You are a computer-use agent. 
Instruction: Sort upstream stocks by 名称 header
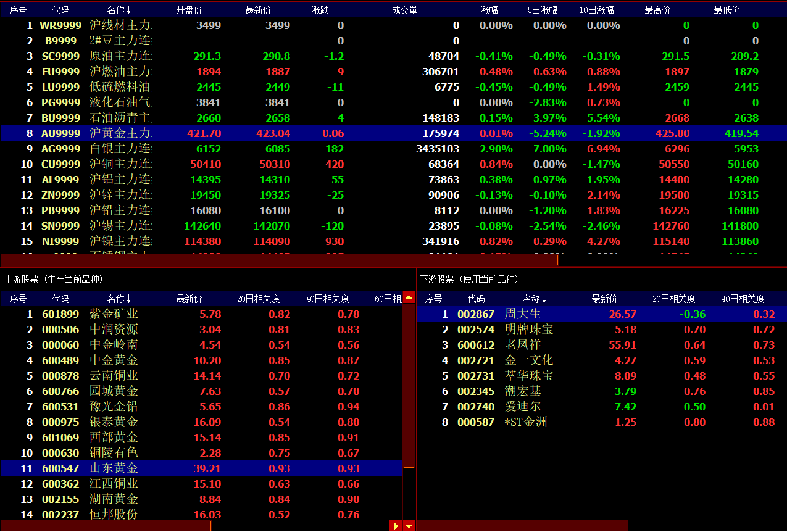coord(119,299)
